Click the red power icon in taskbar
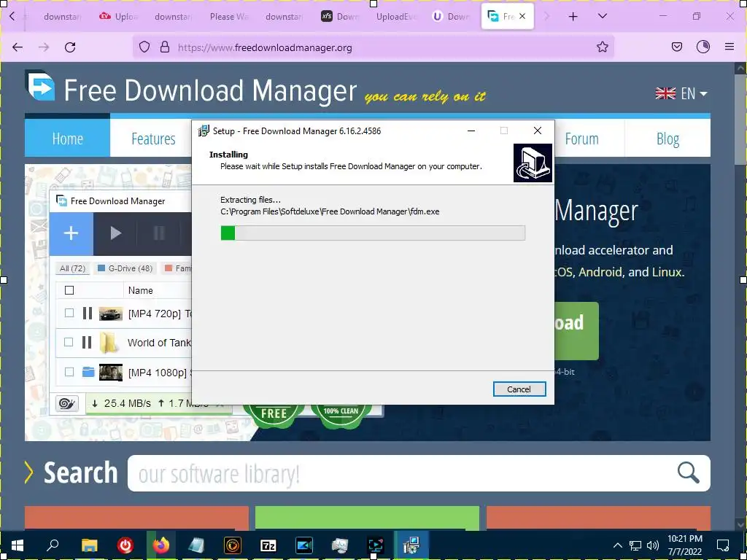 (x=125, y=545)
